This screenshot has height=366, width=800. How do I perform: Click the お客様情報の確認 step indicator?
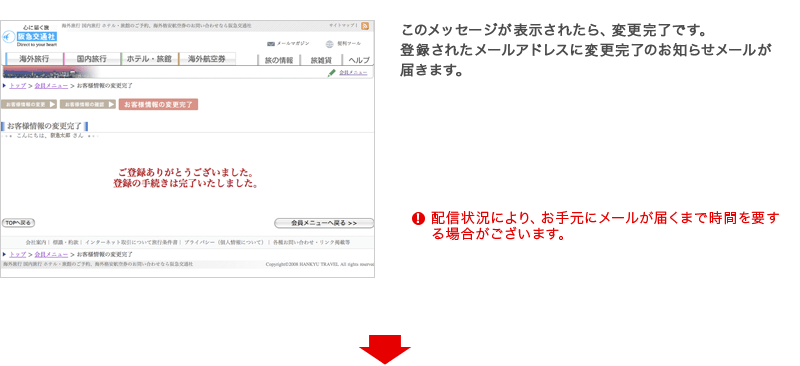pos(88,104)
